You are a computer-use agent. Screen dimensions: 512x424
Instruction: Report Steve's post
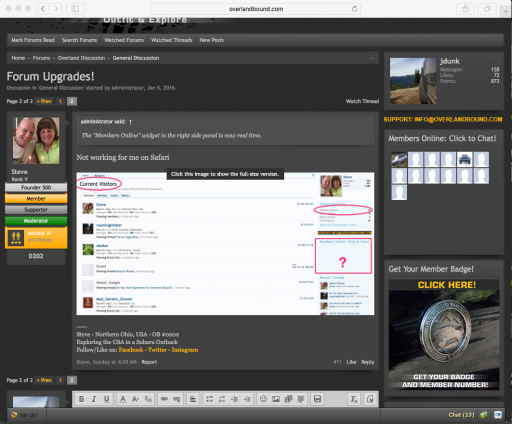click(149, 362)
